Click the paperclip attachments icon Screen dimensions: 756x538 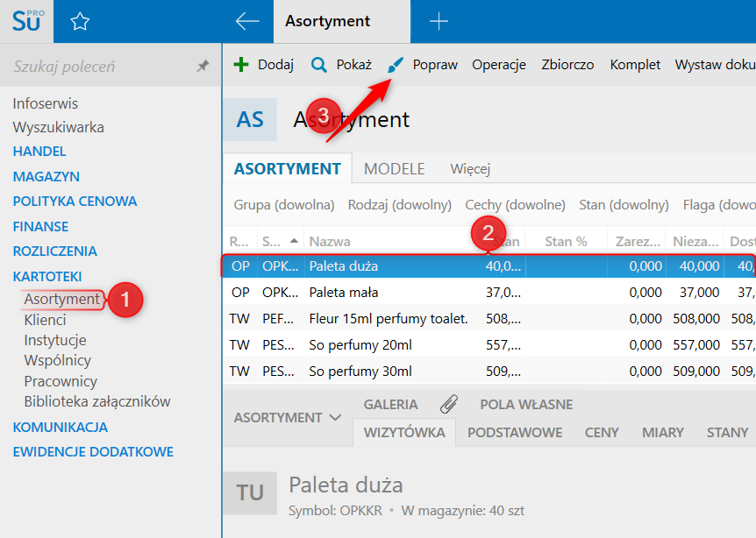click(x=449, y=404)
